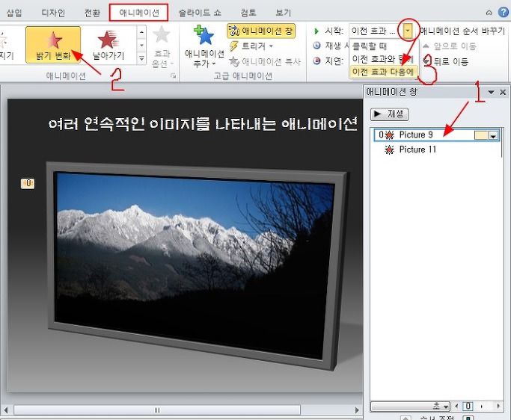Choose 이전 효과와 함께 start option
This screenshot has width=511, height=420.
(383, 59)
